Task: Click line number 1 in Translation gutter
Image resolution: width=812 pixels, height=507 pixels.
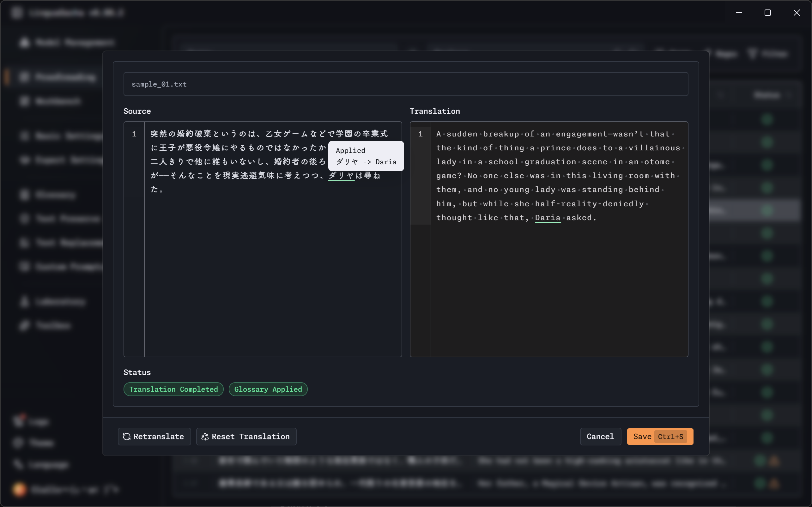Action: [420, 134]
